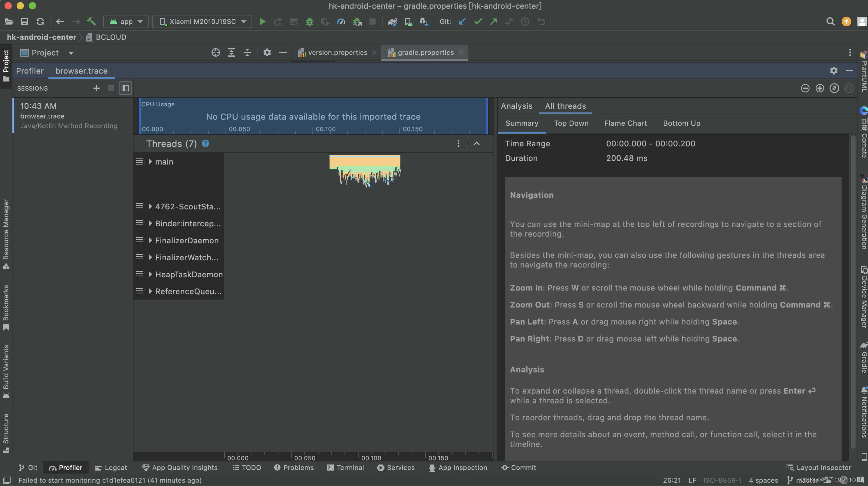Click the green Run app button
Screen dimensions: 868x486
tap(262, 22)
